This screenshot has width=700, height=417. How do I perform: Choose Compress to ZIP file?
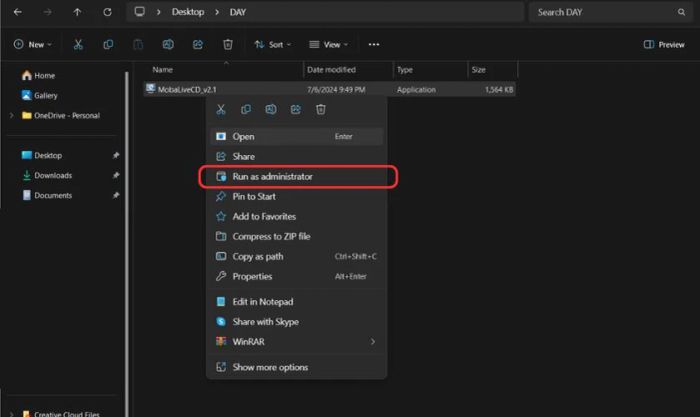tap(296, 237)
